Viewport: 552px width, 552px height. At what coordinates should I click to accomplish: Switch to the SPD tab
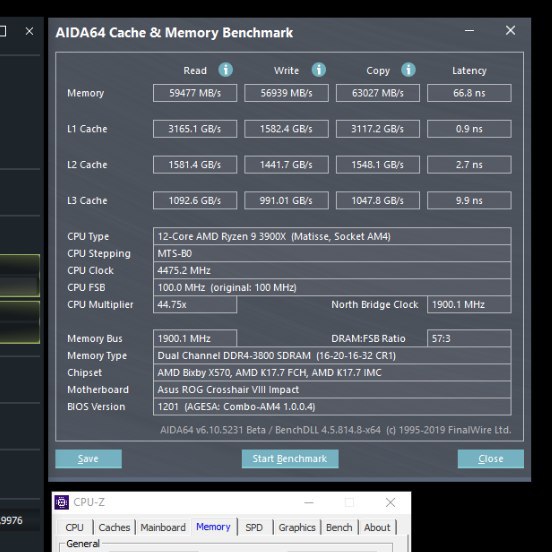click(x=254, y=527)
